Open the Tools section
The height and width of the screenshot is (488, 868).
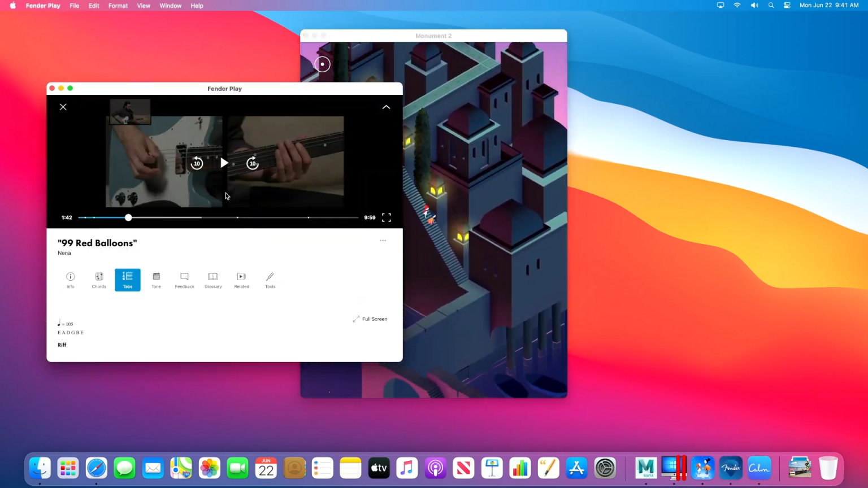[270, 280]
